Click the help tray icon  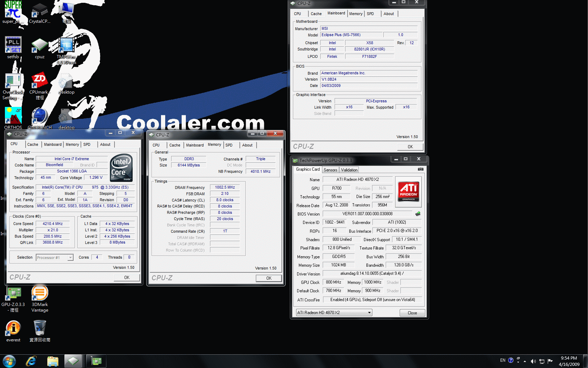[x=511, y=360]
